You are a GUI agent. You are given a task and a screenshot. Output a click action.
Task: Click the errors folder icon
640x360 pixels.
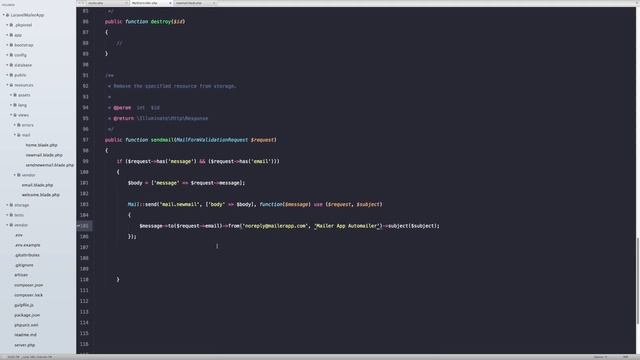point(19,125)
